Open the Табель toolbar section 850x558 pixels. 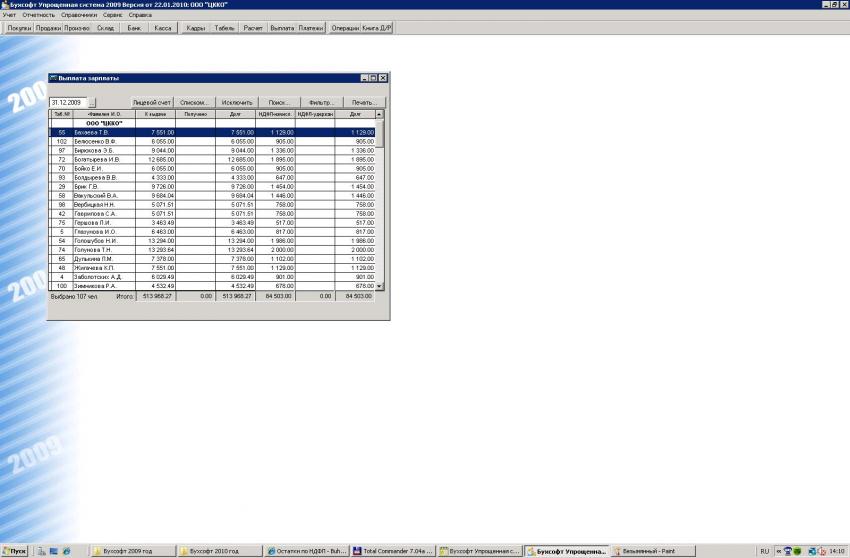pyautogui.click(x=225, y=28)
